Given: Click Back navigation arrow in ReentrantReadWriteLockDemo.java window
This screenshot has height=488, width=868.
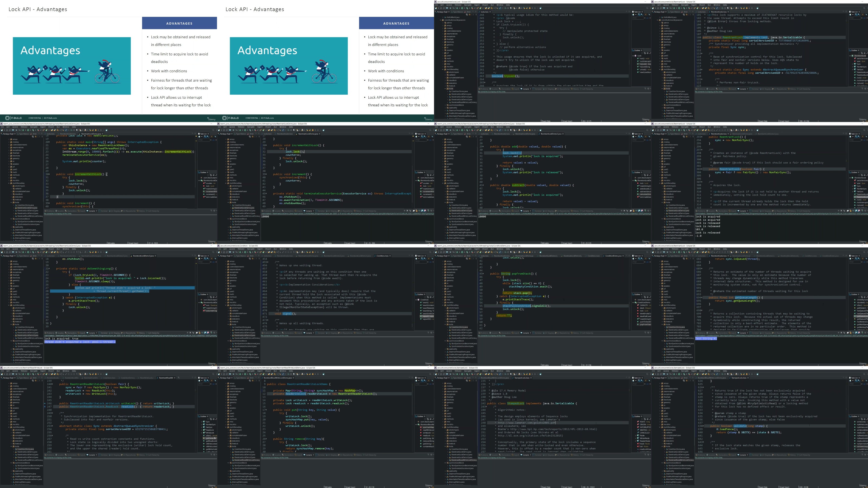Looking at the screenshot, I should point(313,374).
